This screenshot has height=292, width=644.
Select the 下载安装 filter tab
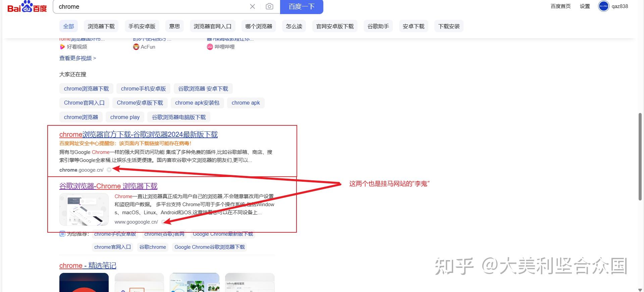tap(449, 26)
